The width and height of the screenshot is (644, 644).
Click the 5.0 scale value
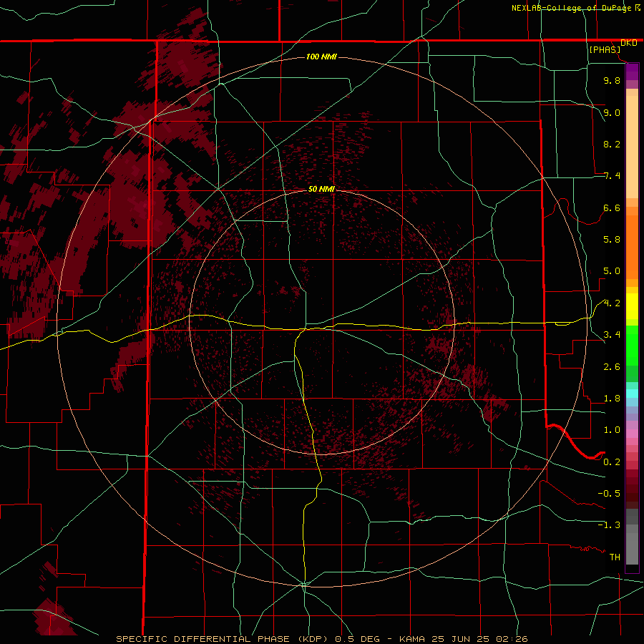(x=612, y=271)
